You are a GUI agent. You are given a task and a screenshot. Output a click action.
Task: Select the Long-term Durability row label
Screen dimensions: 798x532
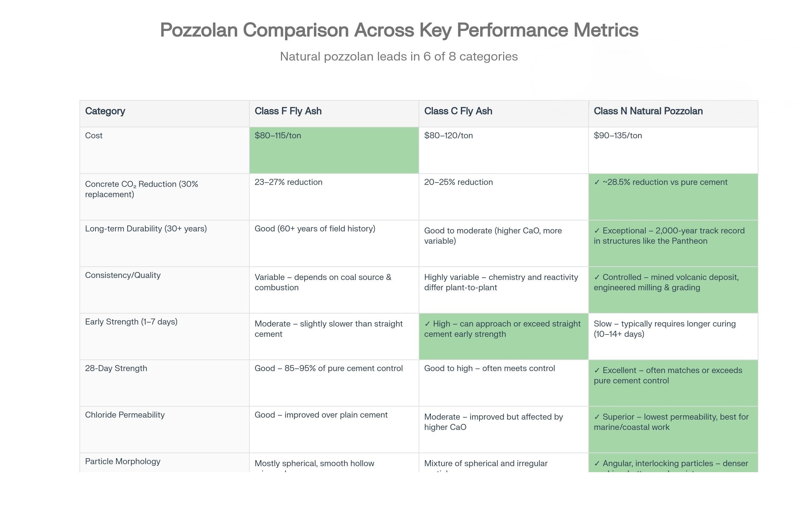146,229
